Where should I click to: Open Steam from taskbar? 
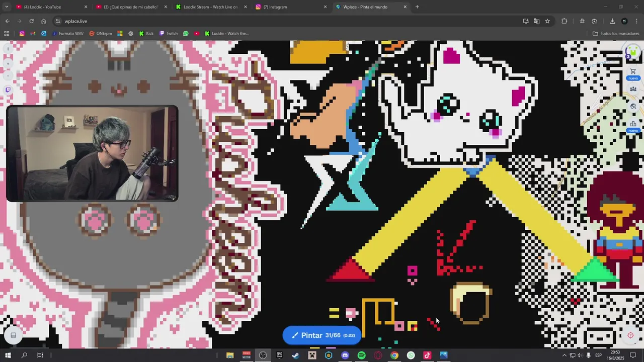(295, 355)
